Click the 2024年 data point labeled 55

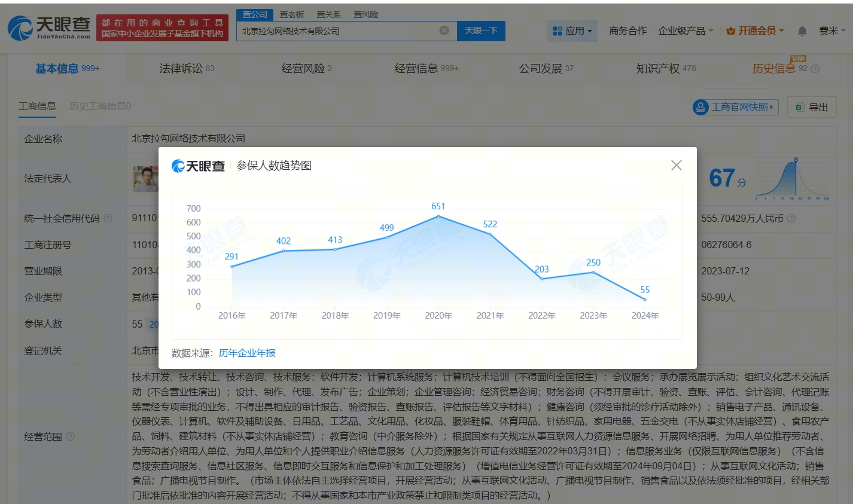645,300
